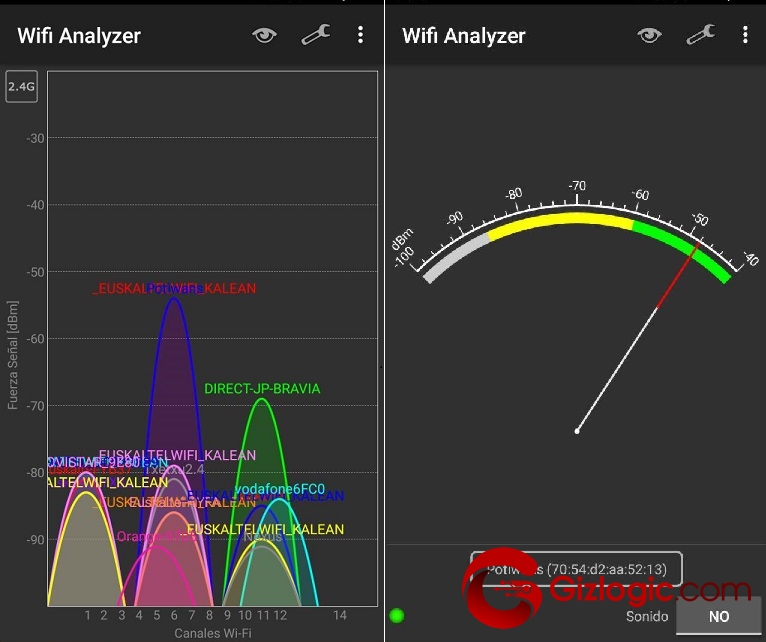This screenshot has height=642, width=766.
Task: Click the green status indicator dot
Action: click(397, 616)
